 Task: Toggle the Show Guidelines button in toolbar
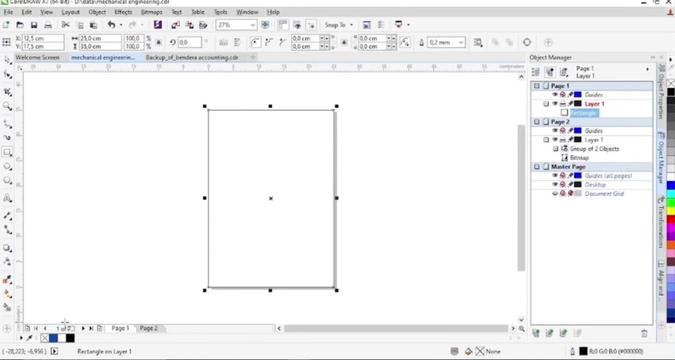311,25
